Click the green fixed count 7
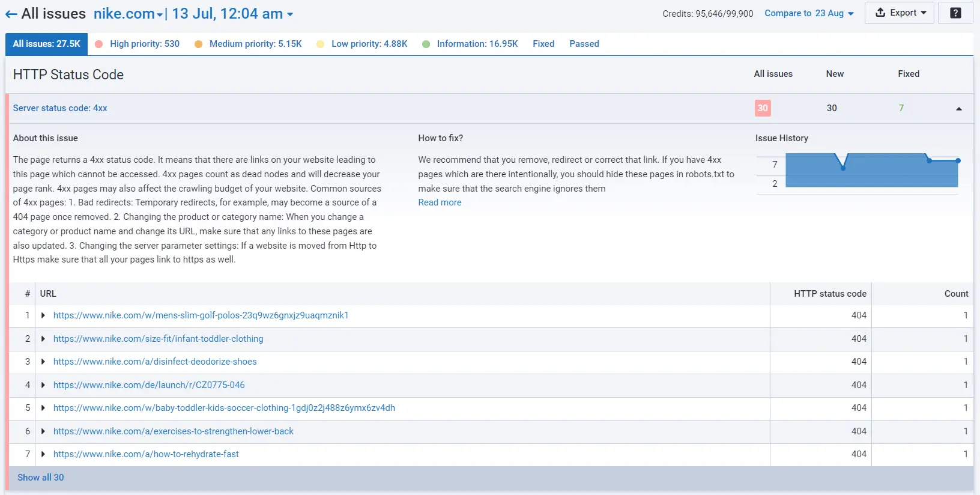 tap(901, 108)
